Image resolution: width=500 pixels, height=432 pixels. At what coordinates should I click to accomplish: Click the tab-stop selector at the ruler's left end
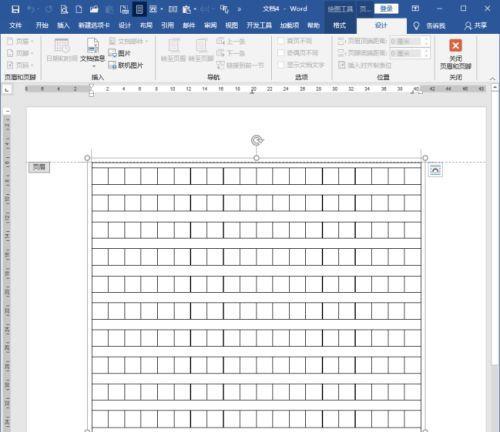click(x=7, y=89)
